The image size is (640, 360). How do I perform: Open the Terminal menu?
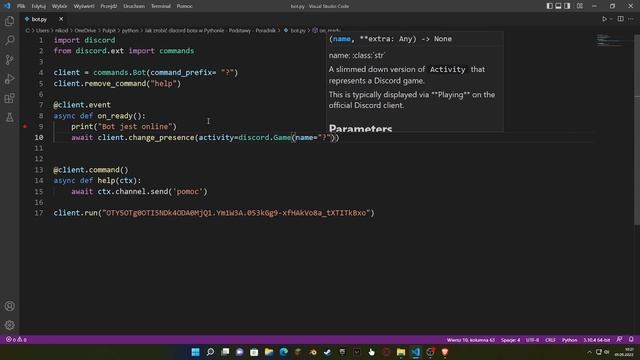pyautogui.click(x=161, y=6)
